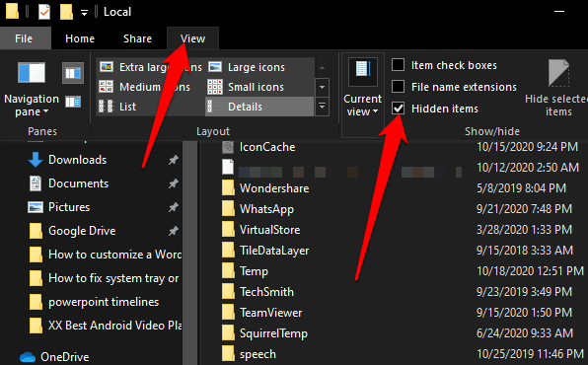Enable File name extensions checkbox
This screenshot has width=588, height=365.
click(x=398, y=87)
